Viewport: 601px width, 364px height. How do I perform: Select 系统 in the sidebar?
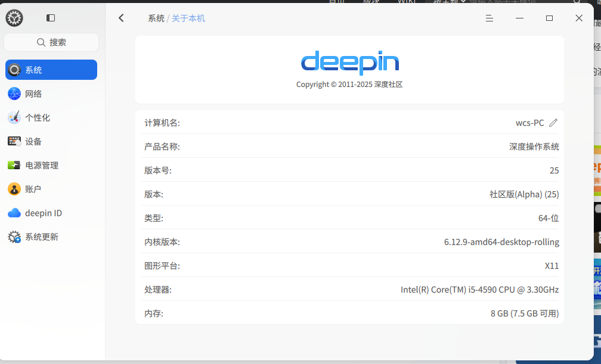pos(51,70)
